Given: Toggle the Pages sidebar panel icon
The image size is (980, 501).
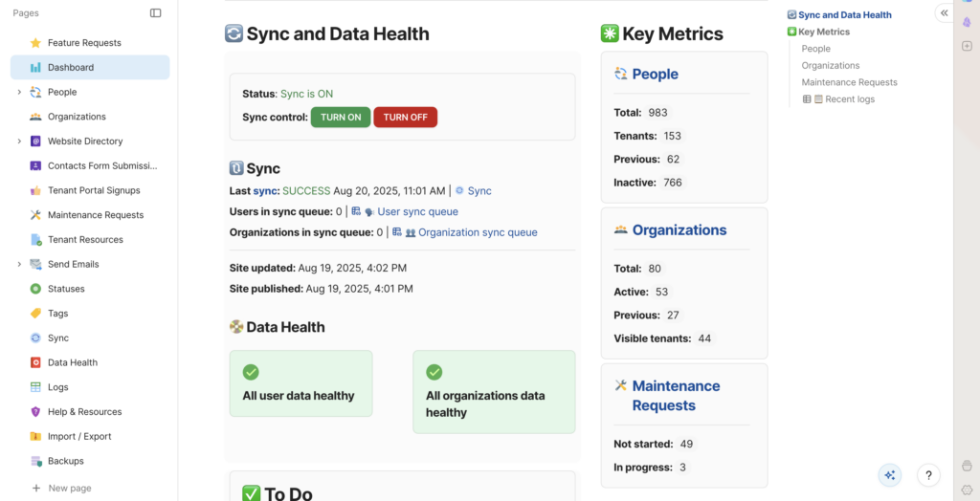Looking at the screenshot, I should point(156,13).
